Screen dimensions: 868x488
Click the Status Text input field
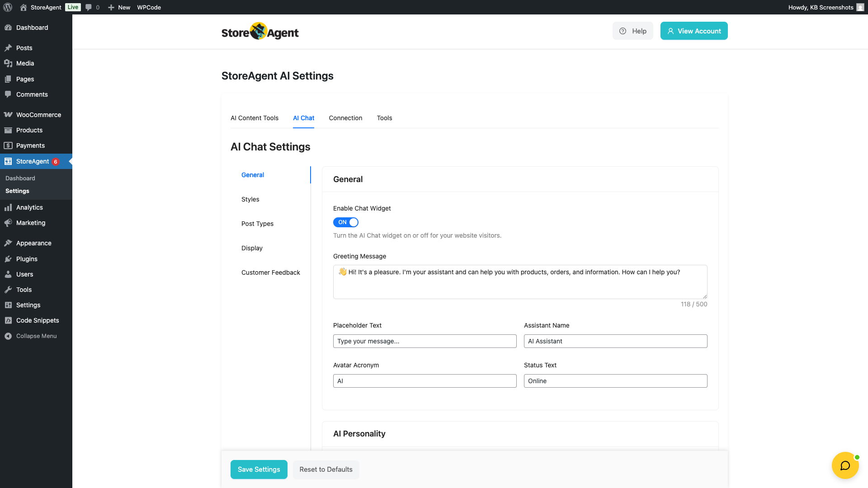(616, 381)
